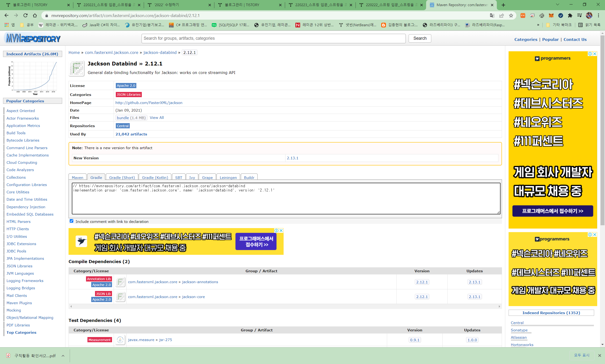
Task: Expand the downloaded PDF options chevron
Action: point(63,356)
